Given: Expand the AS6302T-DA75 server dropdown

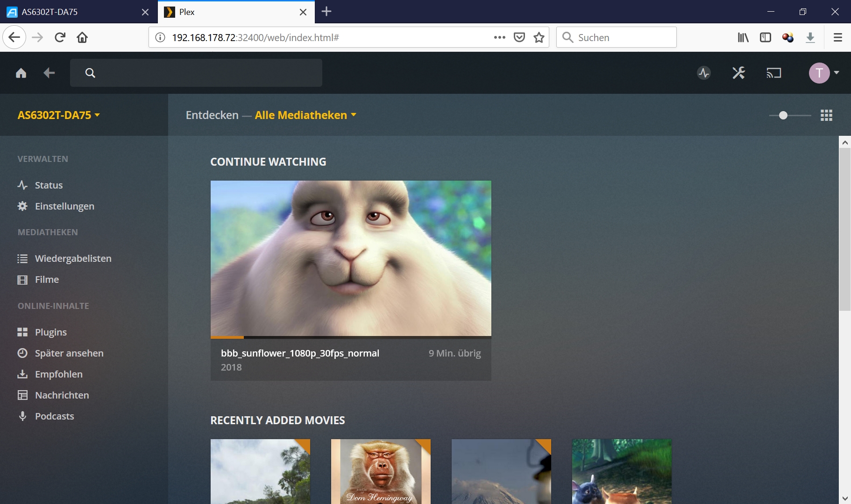Looking at the screenshot, I should [x=59, y=115].
